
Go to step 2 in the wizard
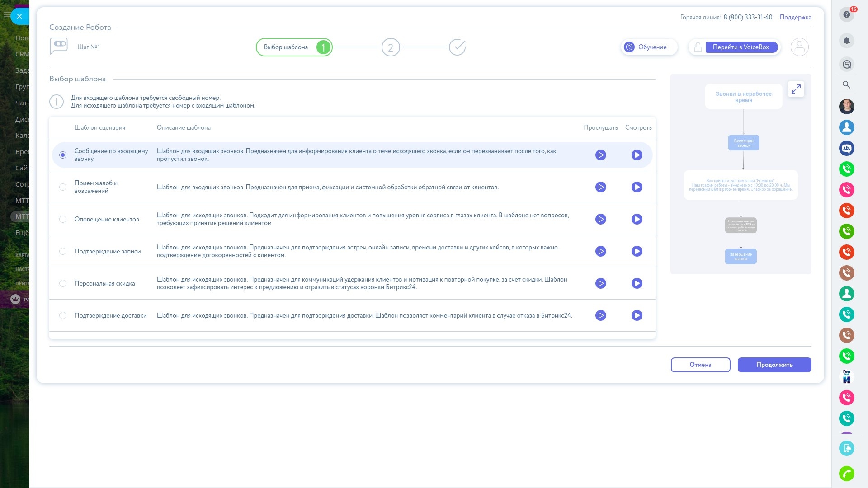391,47
